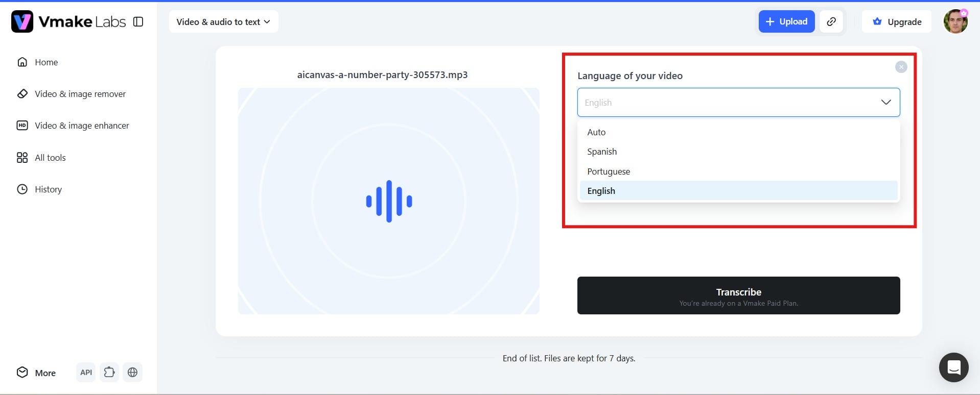
Task: Collapse the sidebar panel icon
Action: [x=138, y=21]
